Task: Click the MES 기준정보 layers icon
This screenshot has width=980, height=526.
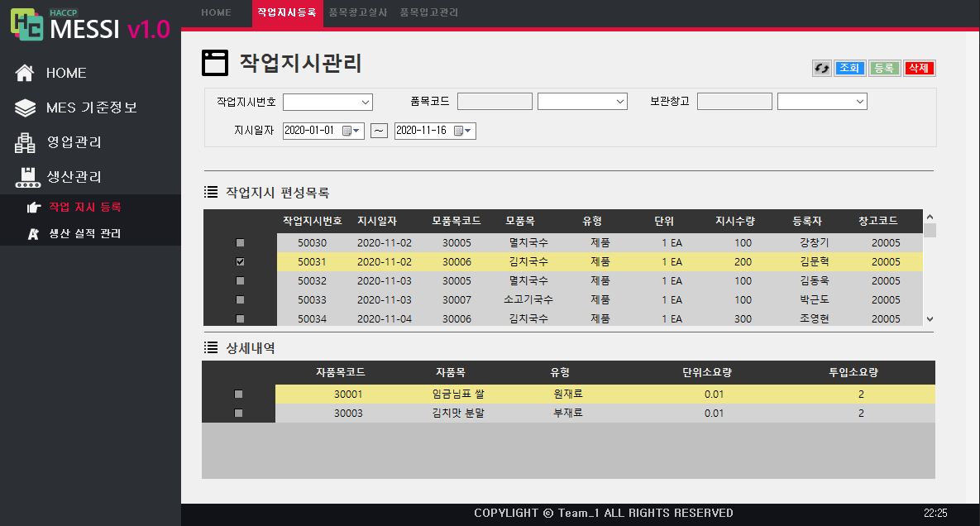Action: 24,107
